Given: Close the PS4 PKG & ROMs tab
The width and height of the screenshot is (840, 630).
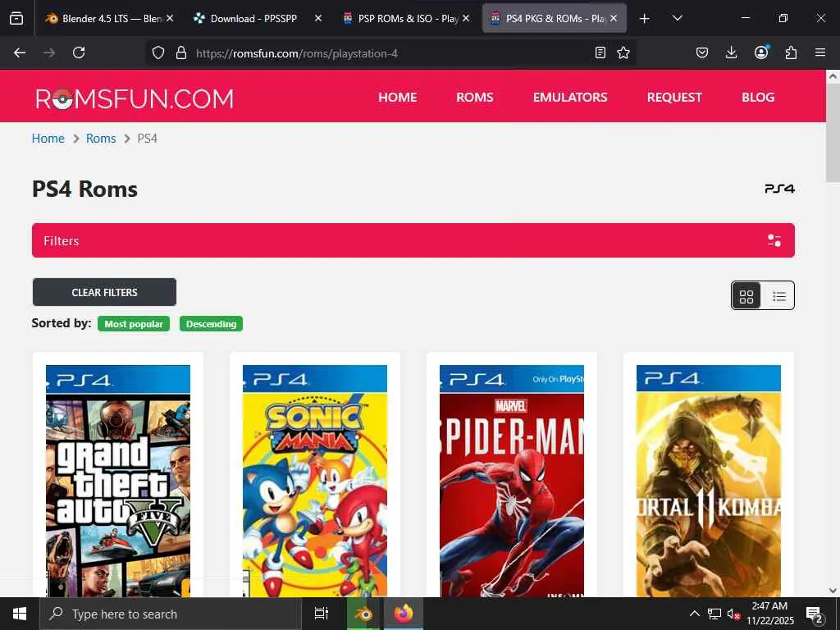Looking at the screenshot, I should tap(614, 18).
